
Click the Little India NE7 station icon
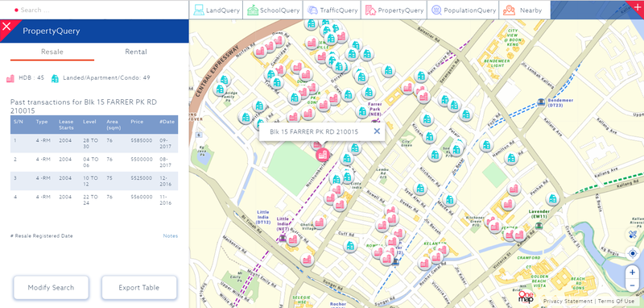point(283,238)
